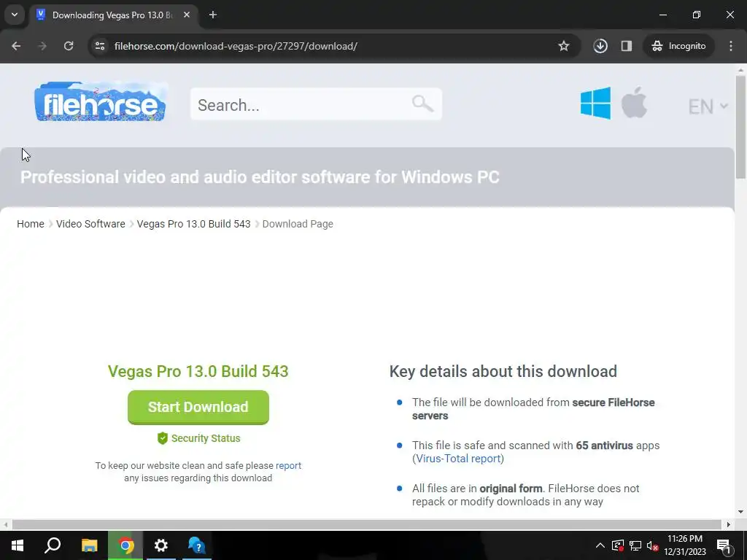Image resolution: width=747 pixels, height=560 pixels.
Task: Click the scroll down arrow
Action: coord(740,513)
